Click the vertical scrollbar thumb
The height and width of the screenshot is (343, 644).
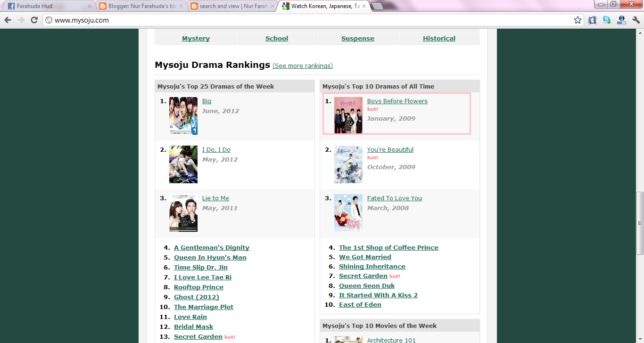[x=640, y=222]
